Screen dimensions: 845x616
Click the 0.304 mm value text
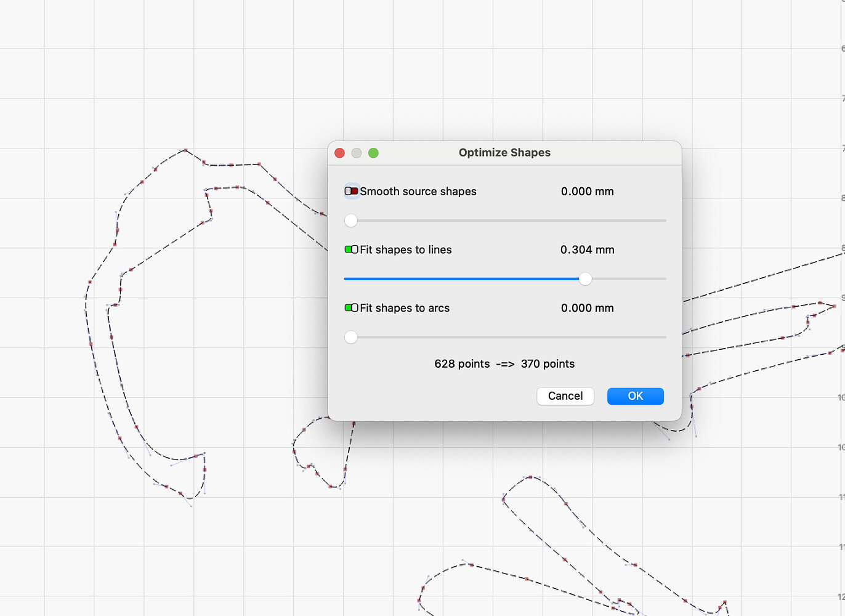(587, 249)
